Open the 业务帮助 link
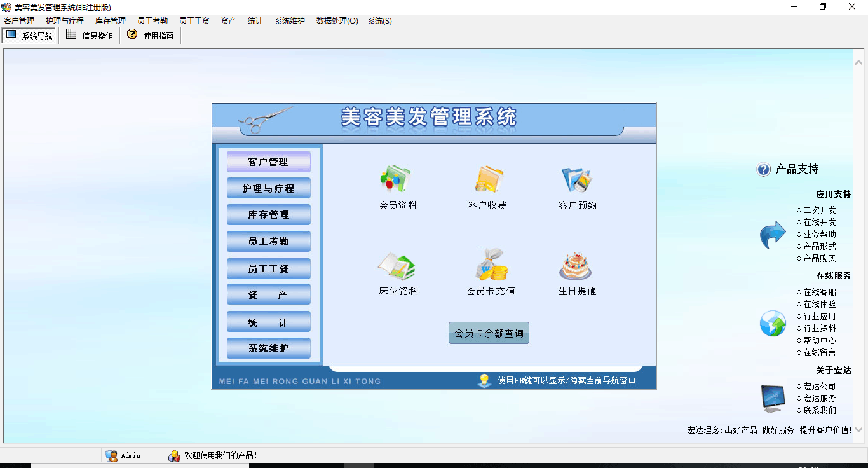Screen dimensions: 868x468 820,234
